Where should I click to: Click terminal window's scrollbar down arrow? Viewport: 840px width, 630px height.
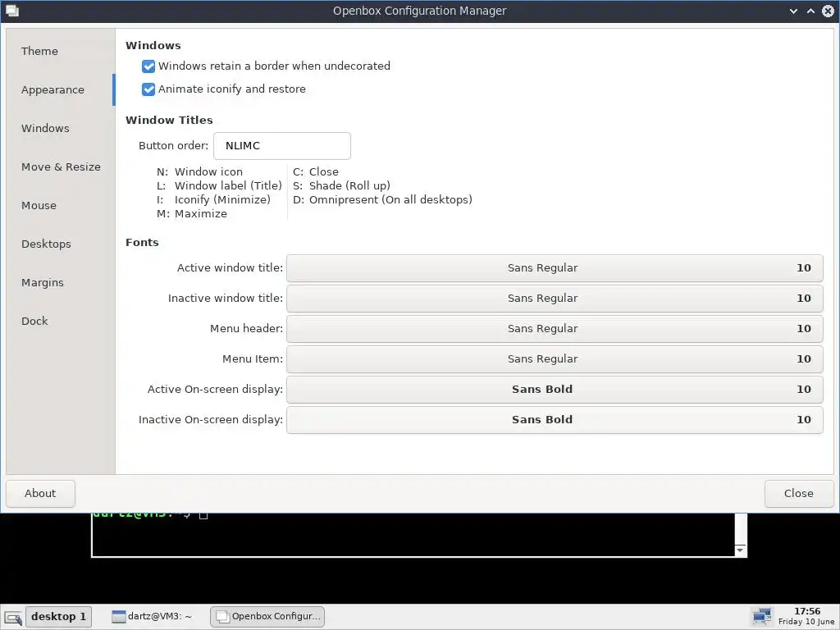(741, 550)
